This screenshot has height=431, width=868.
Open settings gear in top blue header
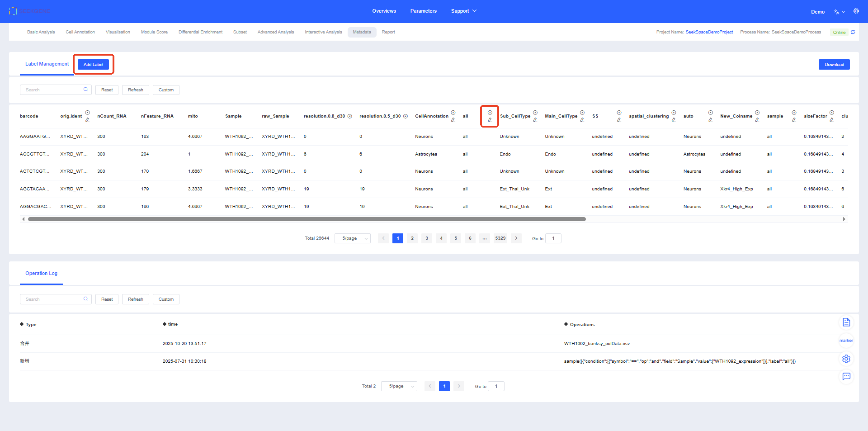click(x=856, y=11)
